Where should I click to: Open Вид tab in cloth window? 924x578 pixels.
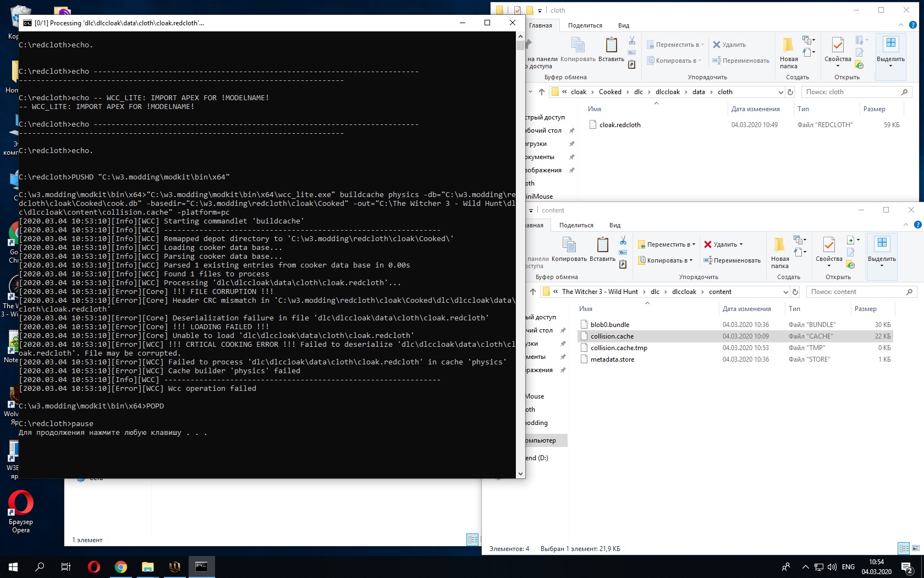[x=623, y=25]
